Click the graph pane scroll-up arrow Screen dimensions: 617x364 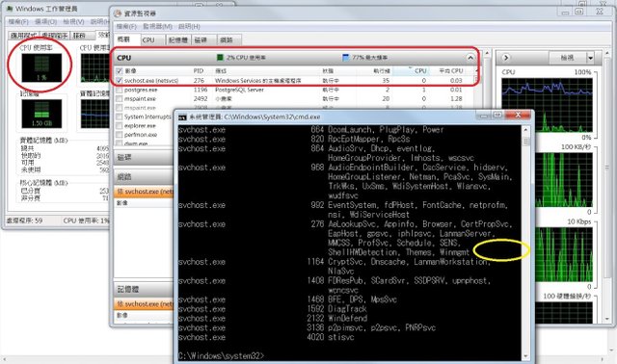[x=607, y=53]
